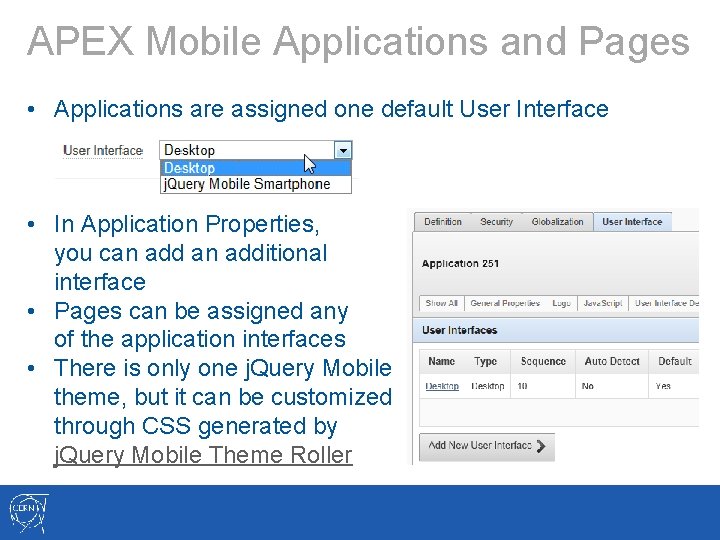Click the Add New User Interface button
The height and width of the screenshot is (540, 720).
tap(487, 446)
